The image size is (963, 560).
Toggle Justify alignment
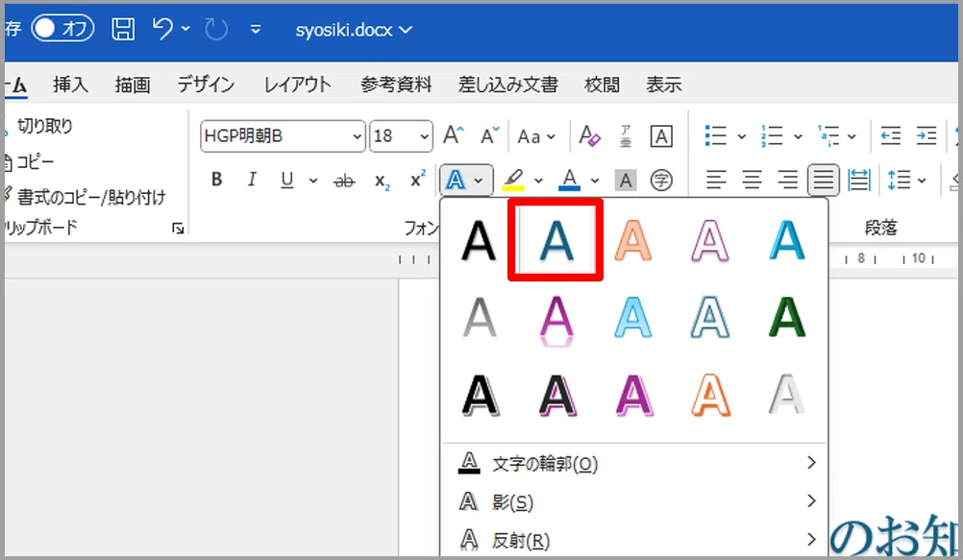click(x=823, y=180)
